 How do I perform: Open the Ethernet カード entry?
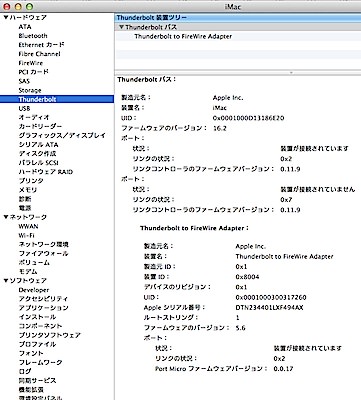[x=41, y=45]
